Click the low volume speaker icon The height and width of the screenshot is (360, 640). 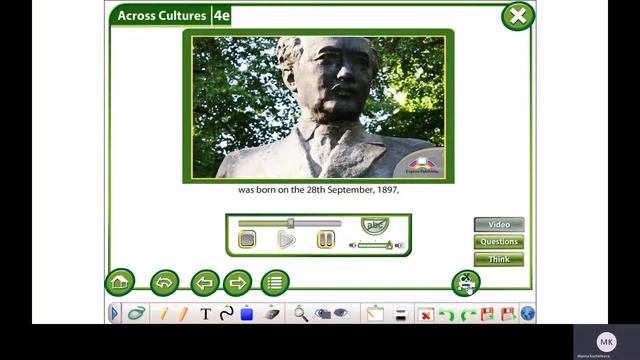(x=353, y=245)
